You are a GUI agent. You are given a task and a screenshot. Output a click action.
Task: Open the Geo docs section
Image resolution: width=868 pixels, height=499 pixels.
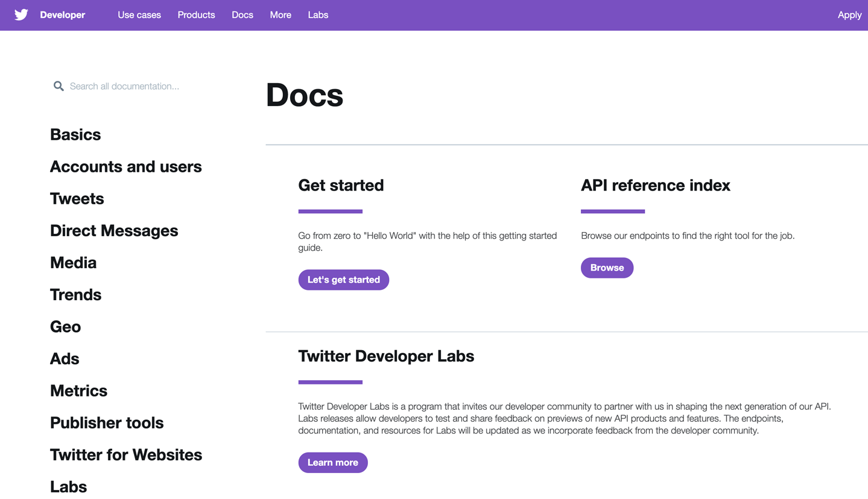point(65,326)
